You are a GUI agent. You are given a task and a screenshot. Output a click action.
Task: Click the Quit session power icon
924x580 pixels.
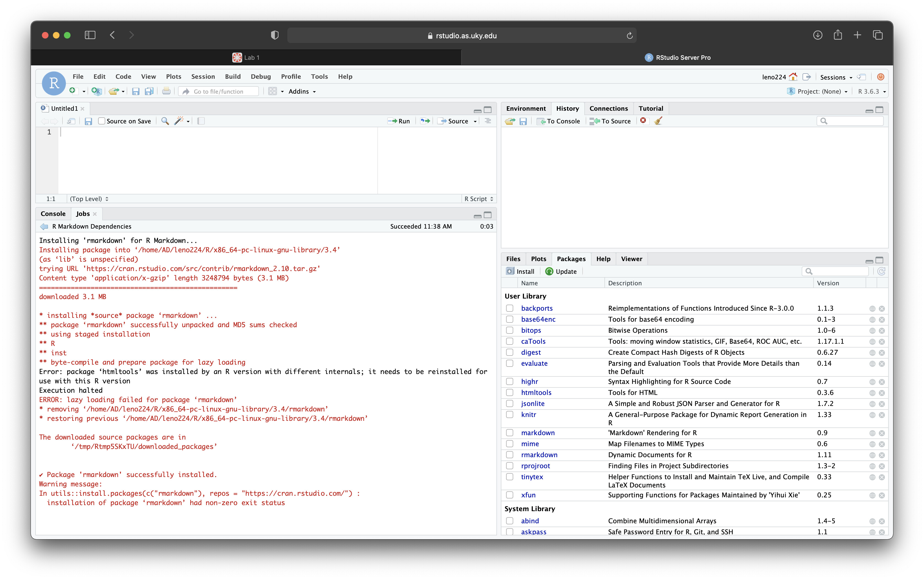pos(881,77)
